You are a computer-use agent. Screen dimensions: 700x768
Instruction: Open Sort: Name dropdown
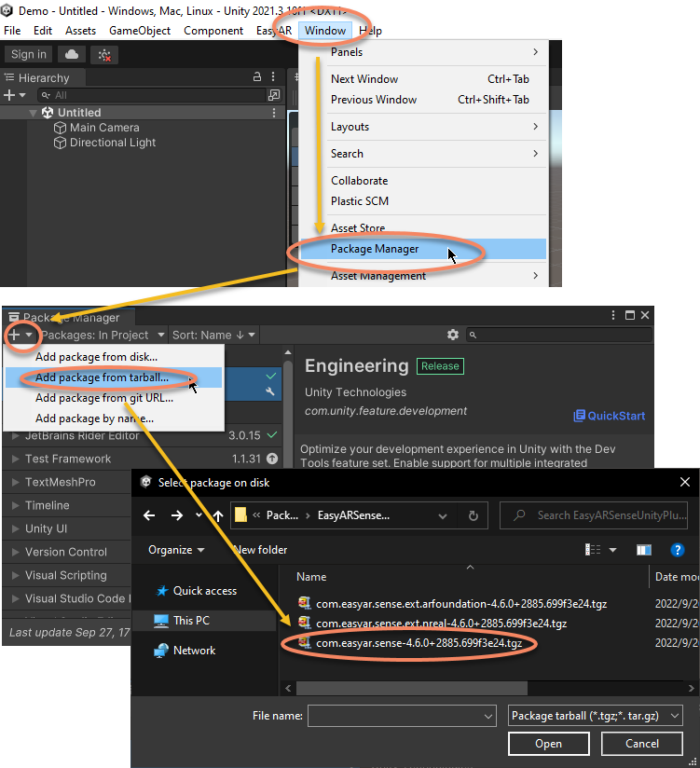213,335
